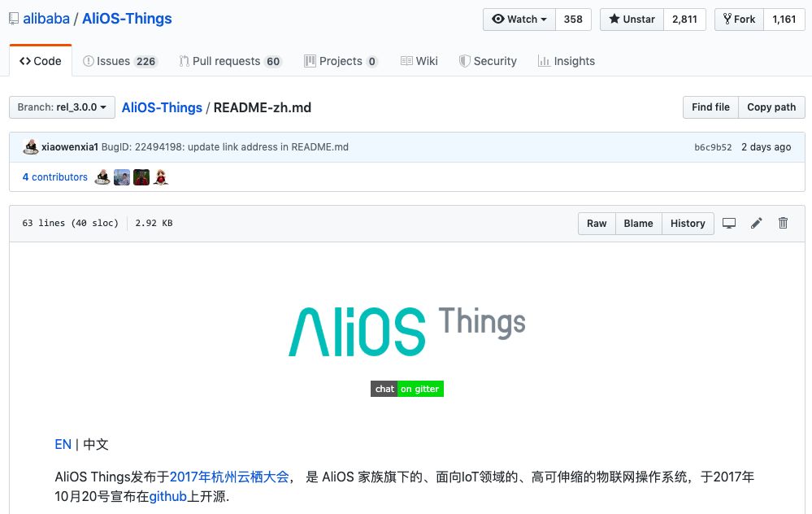
Task: Click the Raw button
Action: click(x=597, y=224)
